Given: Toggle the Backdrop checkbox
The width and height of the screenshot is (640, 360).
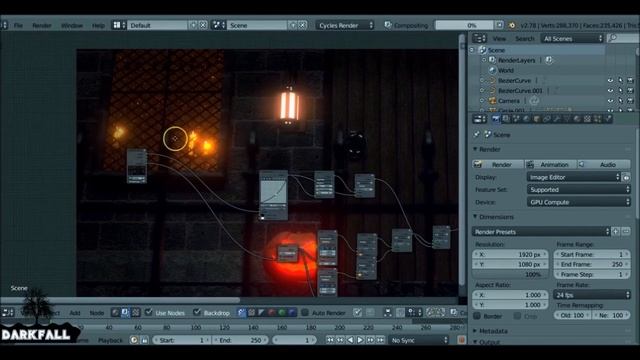Looking at the screenshot, I should click(x=197, y=312).
